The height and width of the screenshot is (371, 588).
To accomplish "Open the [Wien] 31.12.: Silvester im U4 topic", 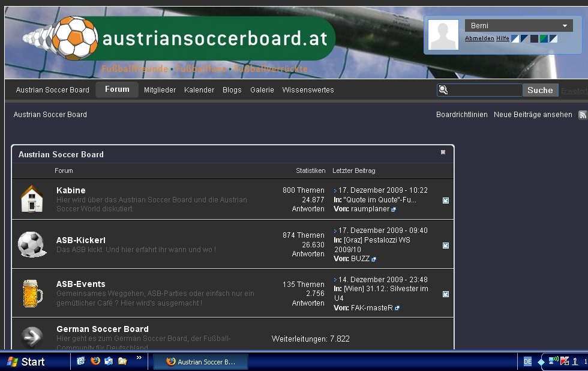I will coord(381,294).
